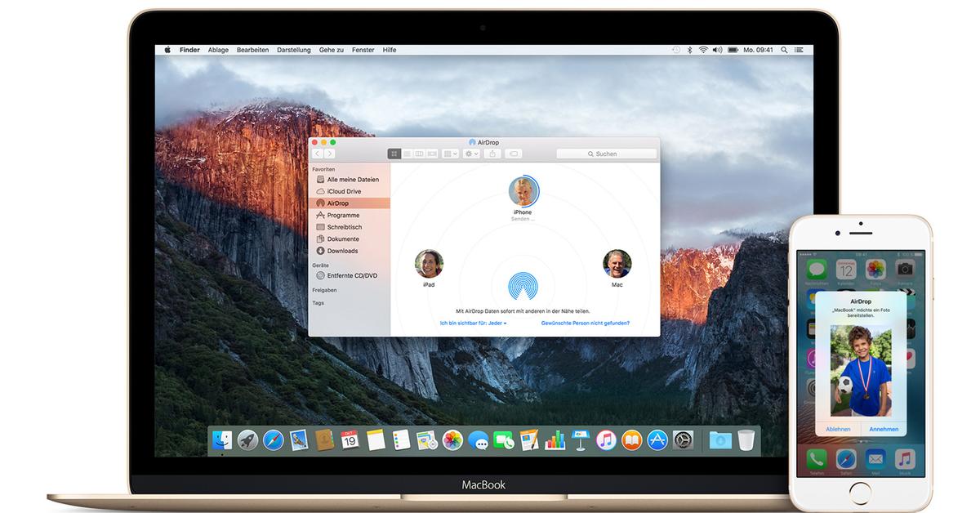The height and width of the screenshot is (513, 980).
Task: Switch Finder to column view
Action: click(x=419, y=154)
